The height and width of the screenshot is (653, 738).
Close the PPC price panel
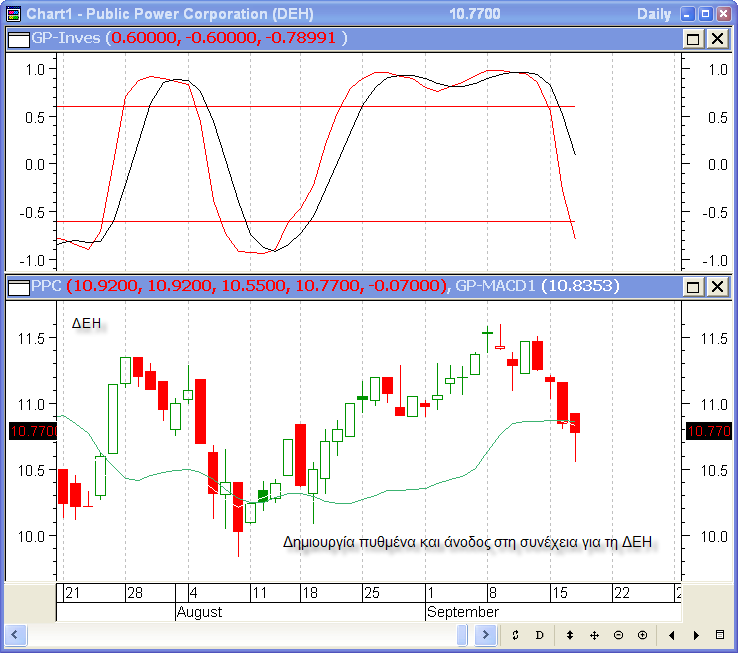[x=717, y=287]
